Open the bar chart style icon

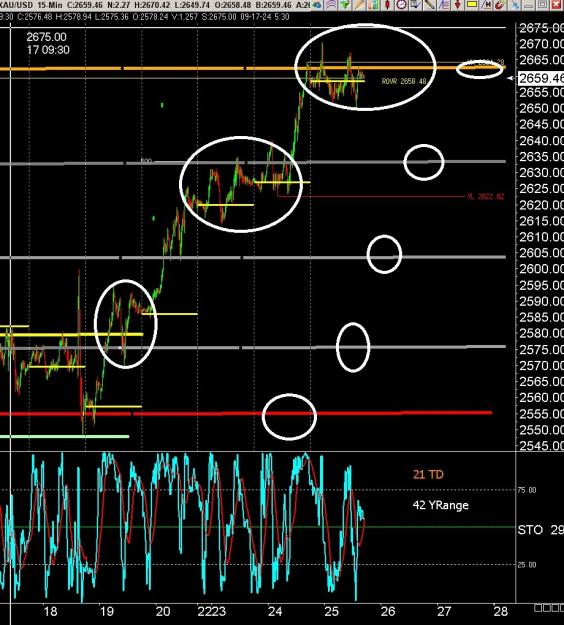tap(373, 5)
